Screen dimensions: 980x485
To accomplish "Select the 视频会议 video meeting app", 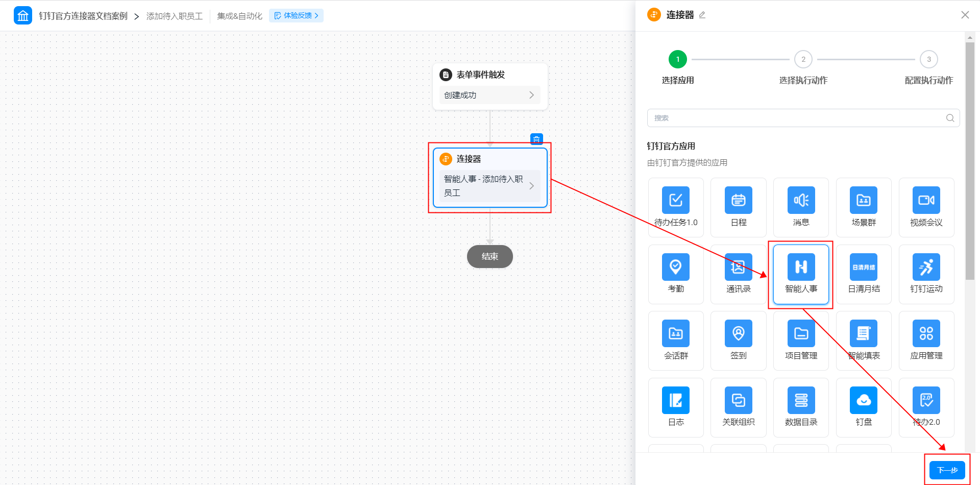I will coord(926,208).
